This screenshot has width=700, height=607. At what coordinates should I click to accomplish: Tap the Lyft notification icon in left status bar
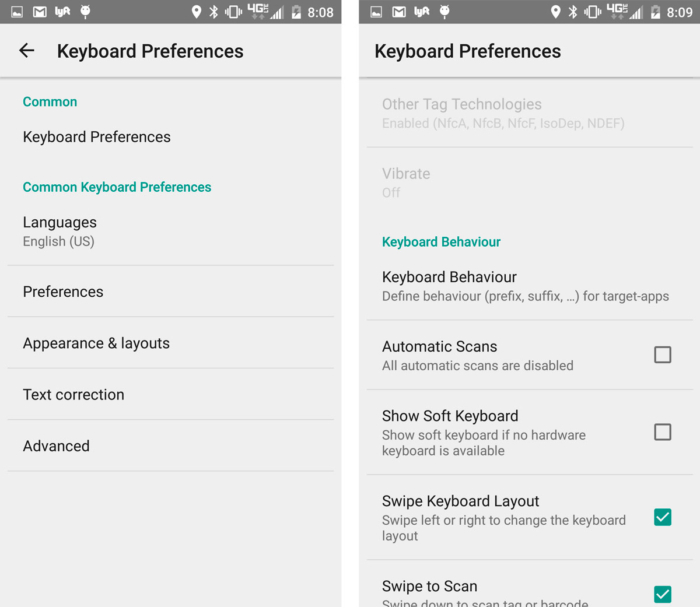click(62, 12)
